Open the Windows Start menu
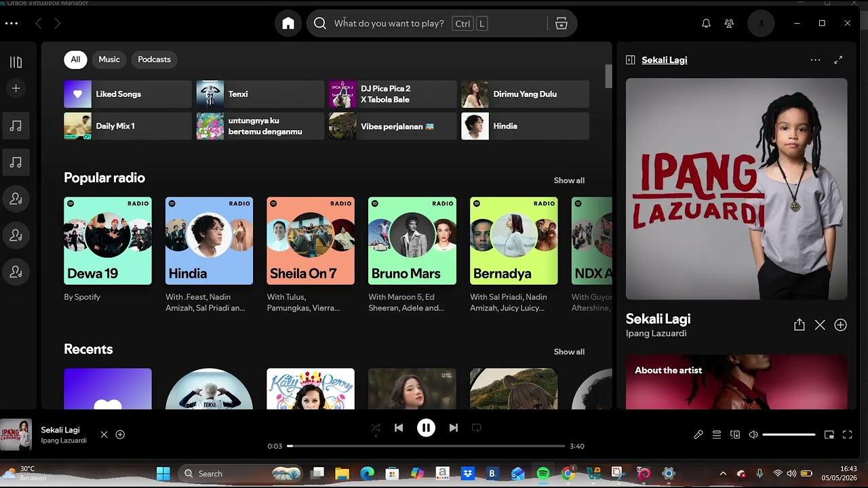 [163, 474]
